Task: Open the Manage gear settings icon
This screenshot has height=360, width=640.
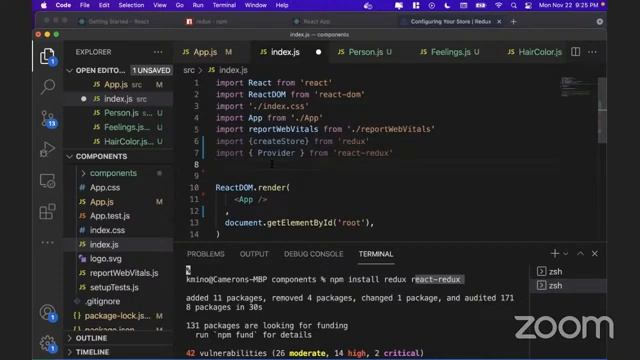Action: point(47,343)
